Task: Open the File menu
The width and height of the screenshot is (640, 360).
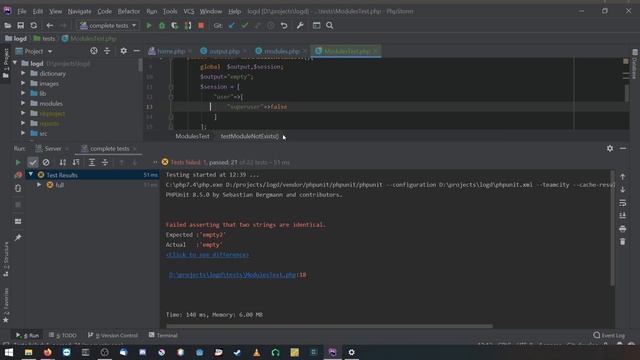Action: (22, 11)
